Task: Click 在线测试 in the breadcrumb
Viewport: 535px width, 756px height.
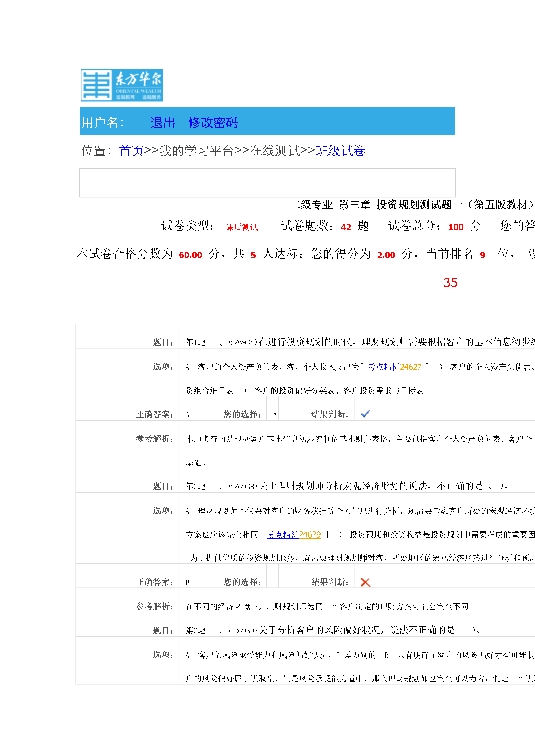Action: [x=275, y=151]
